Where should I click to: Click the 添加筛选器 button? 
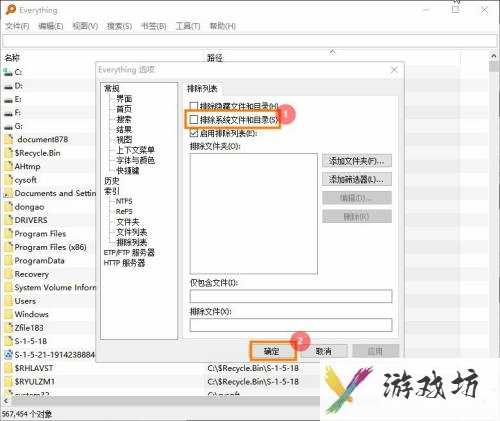[357, 179]
